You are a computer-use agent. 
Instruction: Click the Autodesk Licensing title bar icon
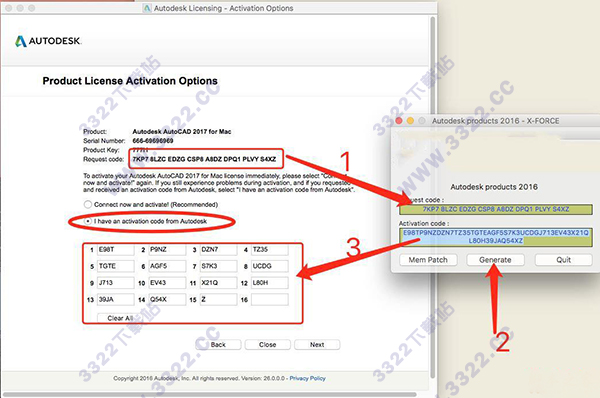pos(147,8)
